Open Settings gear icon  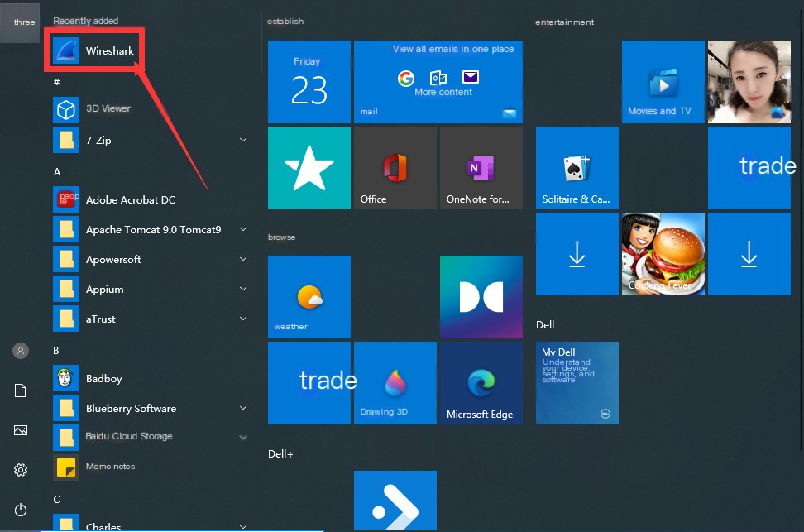coord(21,469)
